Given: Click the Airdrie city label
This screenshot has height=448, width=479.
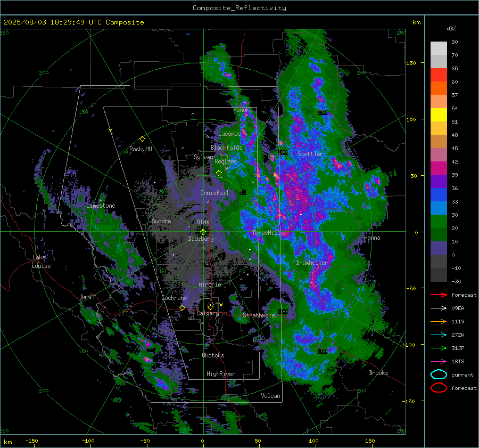Looking at the screenshot, I should [210, 284].
